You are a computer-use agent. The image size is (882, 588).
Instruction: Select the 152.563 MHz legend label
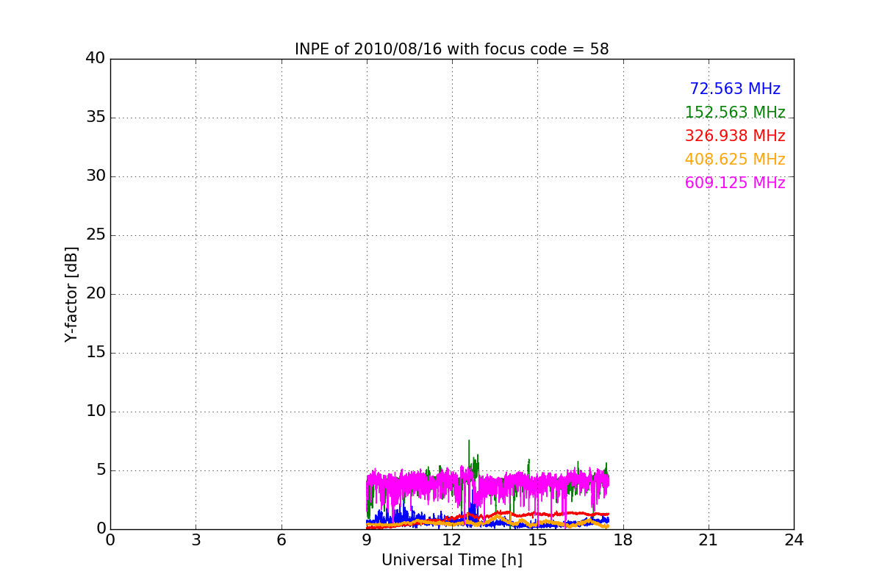coord(735,112)
